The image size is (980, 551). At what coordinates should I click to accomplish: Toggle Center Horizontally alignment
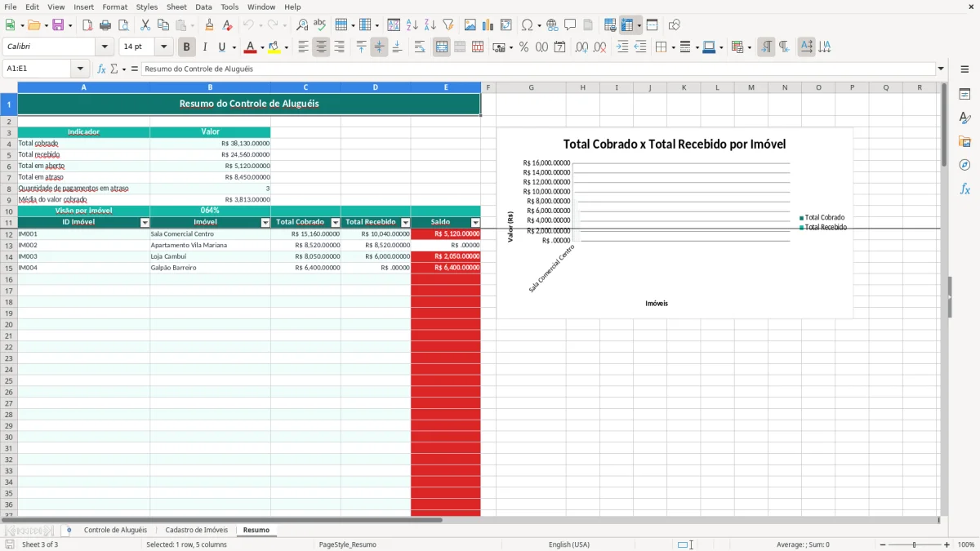pyautogui.click(x=321, y=47)
